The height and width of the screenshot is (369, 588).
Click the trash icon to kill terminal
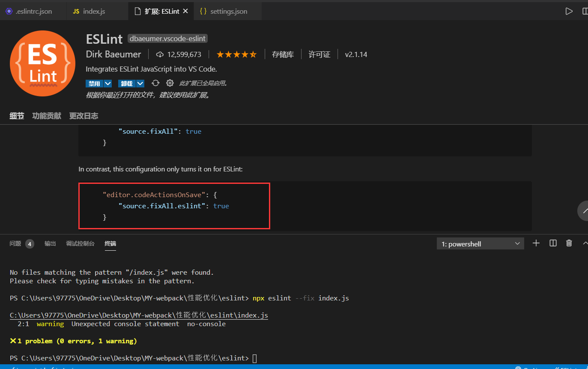coord(569,243)
